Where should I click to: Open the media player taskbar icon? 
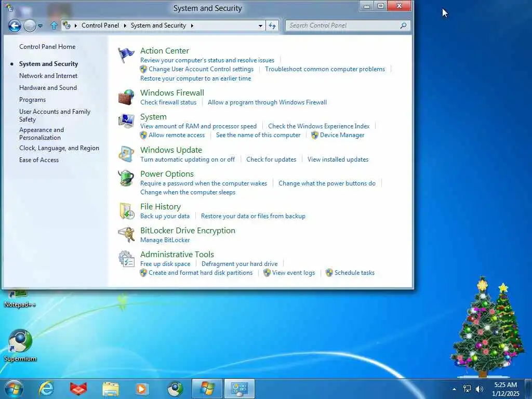tap(142, 389)
